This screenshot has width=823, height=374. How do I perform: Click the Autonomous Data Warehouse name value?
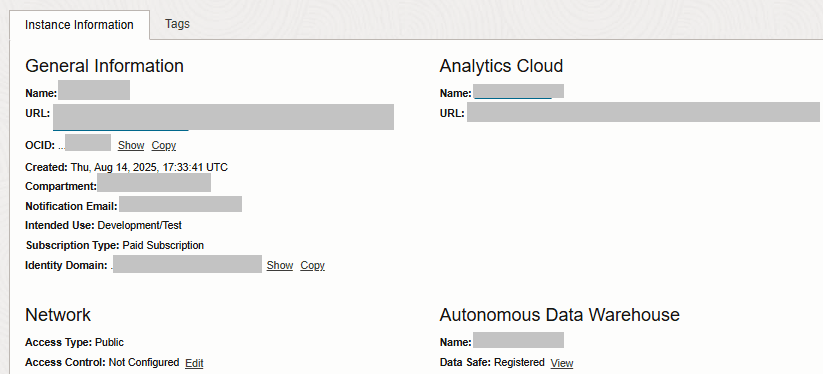click(519, 340)
